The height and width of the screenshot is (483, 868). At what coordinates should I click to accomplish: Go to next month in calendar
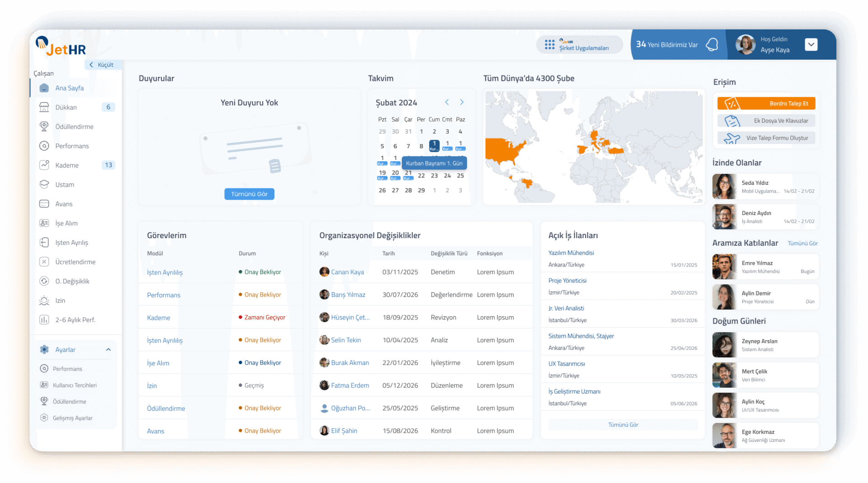462,103
